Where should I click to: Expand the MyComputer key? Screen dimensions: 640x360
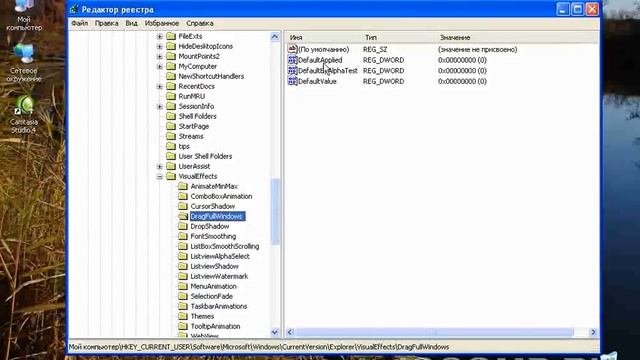[x=160, y=67]
